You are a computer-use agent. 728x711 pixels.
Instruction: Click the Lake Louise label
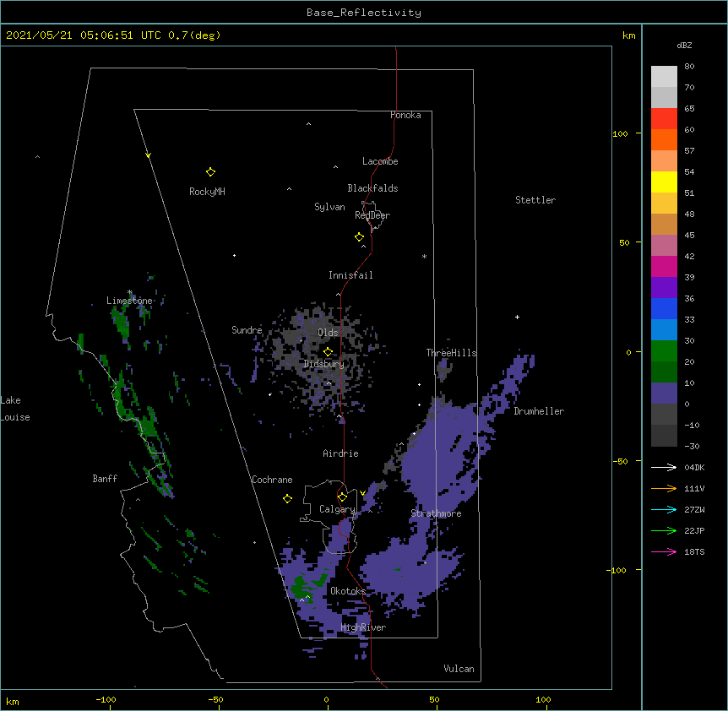point(15,409)
